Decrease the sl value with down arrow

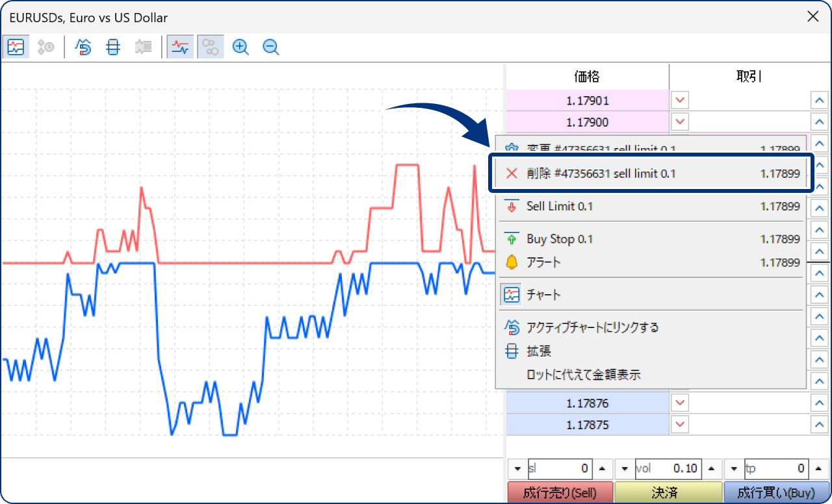pos(517,468)
